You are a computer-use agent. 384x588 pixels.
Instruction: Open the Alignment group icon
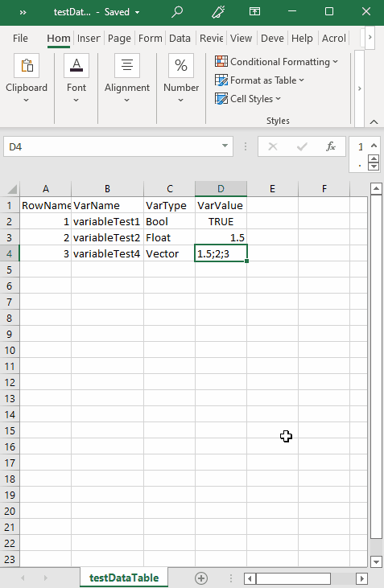pos(127,66)
